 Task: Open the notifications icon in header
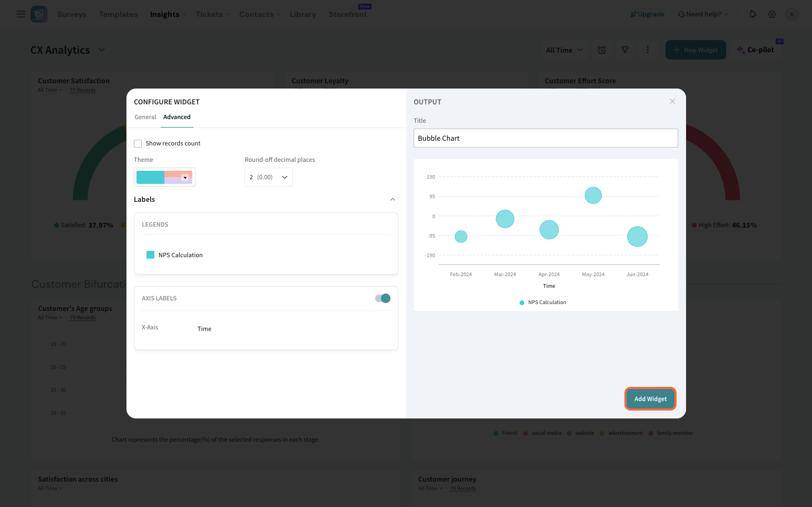(753, 14)
